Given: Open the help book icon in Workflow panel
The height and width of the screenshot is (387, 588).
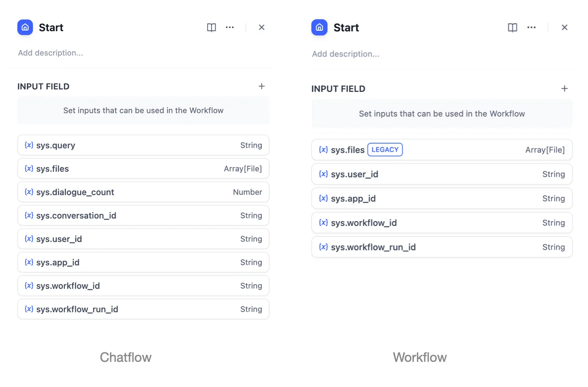Looking at the screenshot, I should (x=512, y=27).
